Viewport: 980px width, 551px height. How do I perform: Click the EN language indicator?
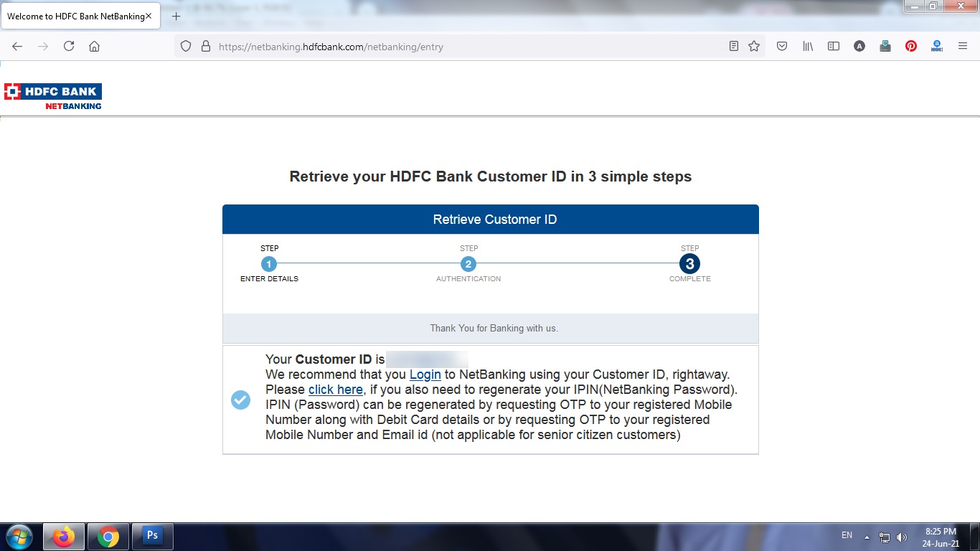coord(847,535)
